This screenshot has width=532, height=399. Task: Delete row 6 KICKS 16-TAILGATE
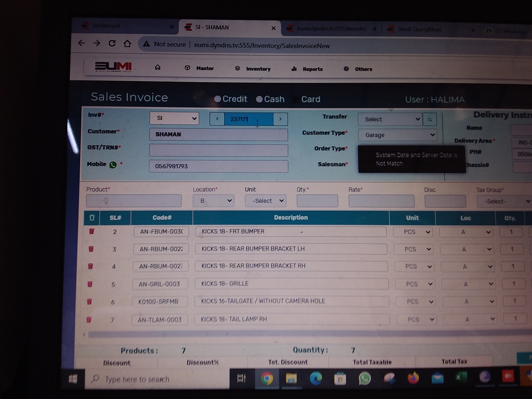tap(89, 302)
